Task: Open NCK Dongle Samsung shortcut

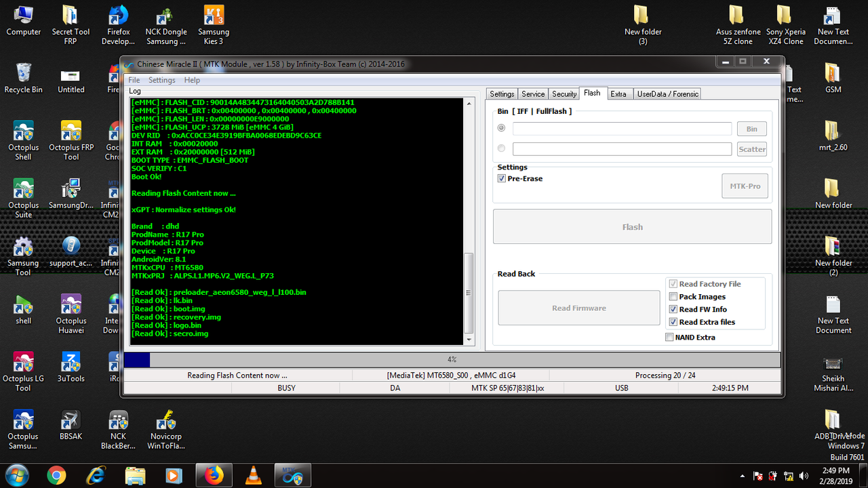Action: click(166, 26)
